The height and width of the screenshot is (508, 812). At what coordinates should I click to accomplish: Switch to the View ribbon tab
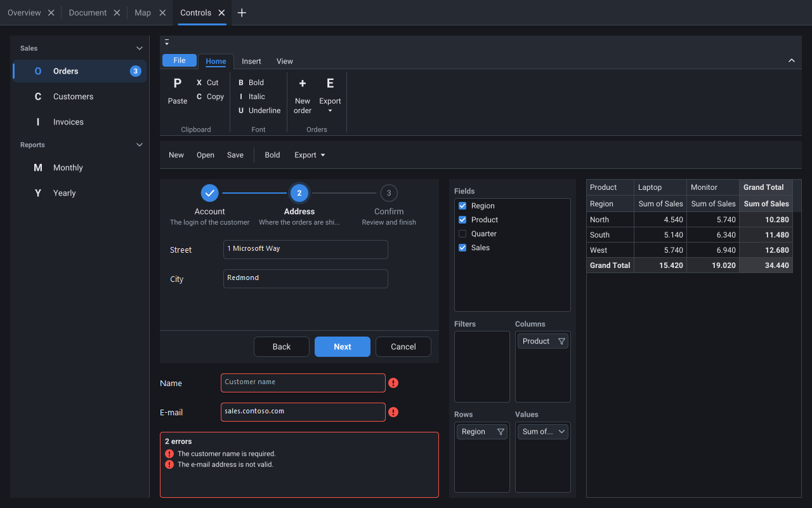[285, 62]
